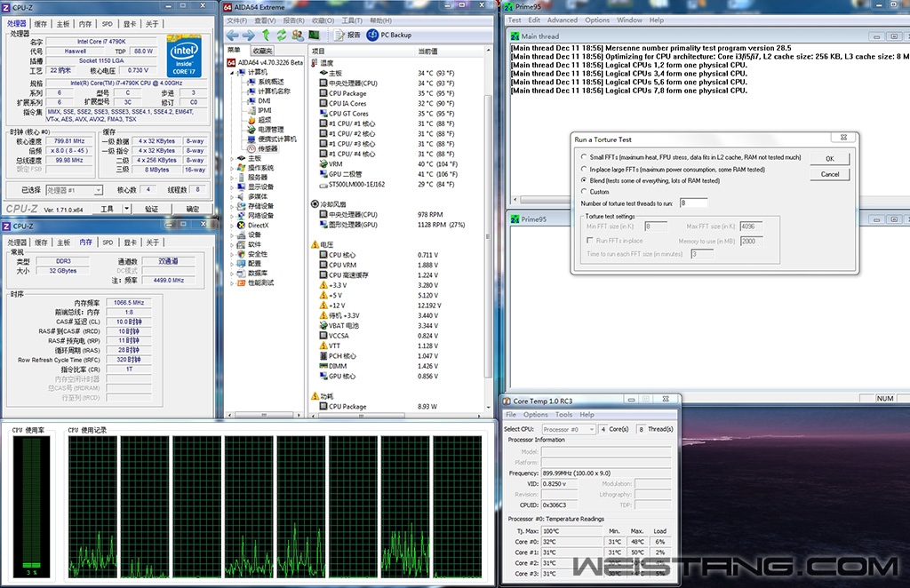Image resolution: width=910 pixels, height=588 pixels.
Task: Expand 操作系统 node in AIDA64 tree
Action: (232, 168)
